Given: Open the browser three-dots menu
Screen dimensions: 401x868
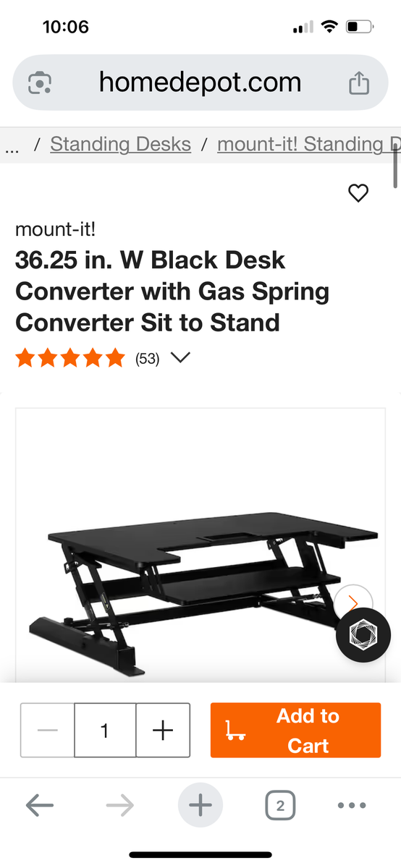Looking at the screenshot, I should coord(352,805).
